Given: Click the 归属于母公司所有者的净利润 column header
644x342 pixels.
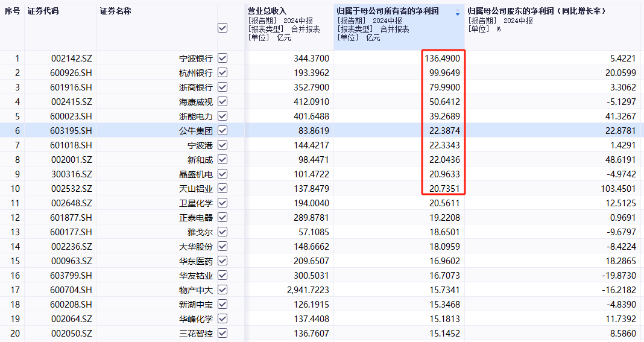Looking at the screenshot, I should tap(388, 11).
